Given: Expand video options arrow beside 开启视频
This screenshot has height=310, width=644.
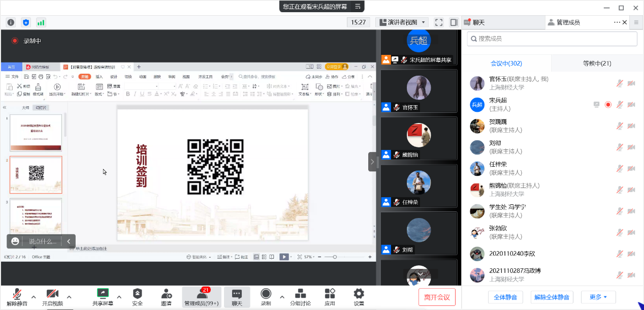Looking at the screenshot, I should (x=69, y=297).
